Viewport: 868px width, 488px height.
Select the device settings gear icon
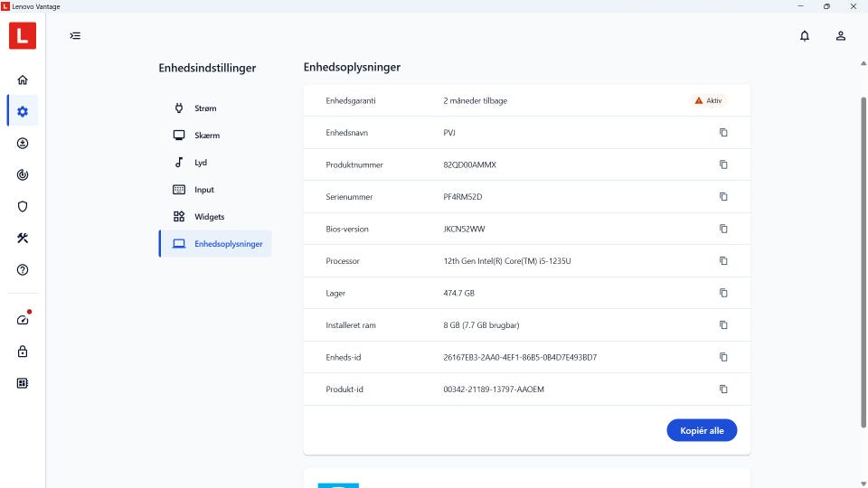tap(22, 111)
